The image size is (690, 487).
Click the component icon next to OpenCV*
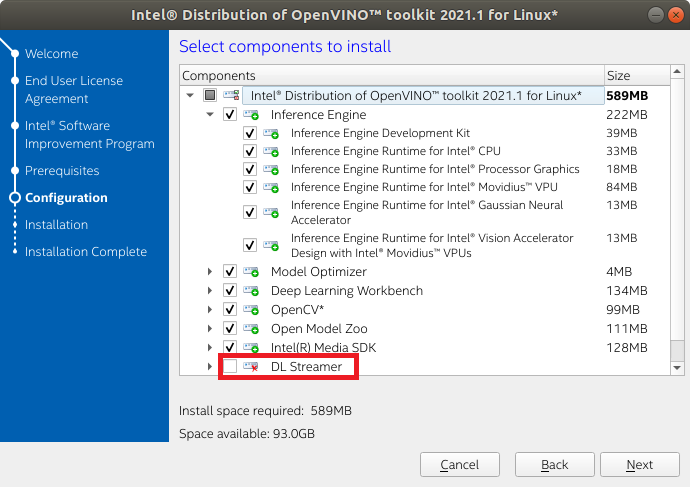251,310
